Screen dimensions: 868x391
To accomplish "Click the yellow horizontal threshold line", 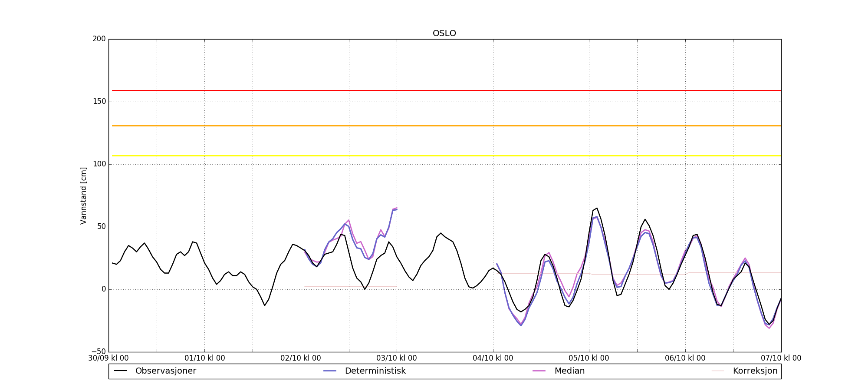I will [x=434, y=156].
